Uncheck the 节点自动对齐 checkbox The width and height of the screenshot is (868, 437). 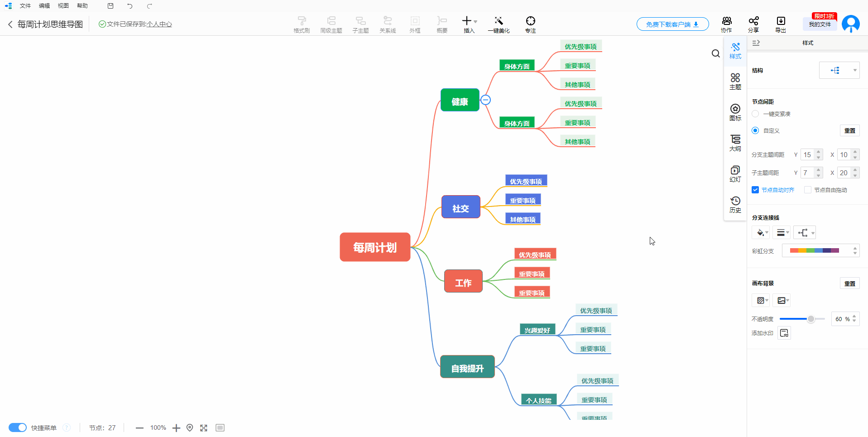755,190
